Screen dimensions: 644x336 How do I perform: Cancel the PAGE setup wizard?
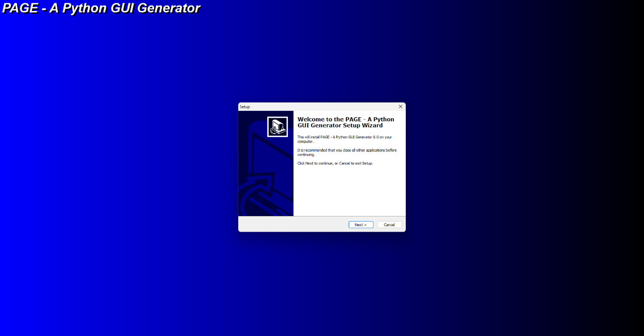coord(389,225)
